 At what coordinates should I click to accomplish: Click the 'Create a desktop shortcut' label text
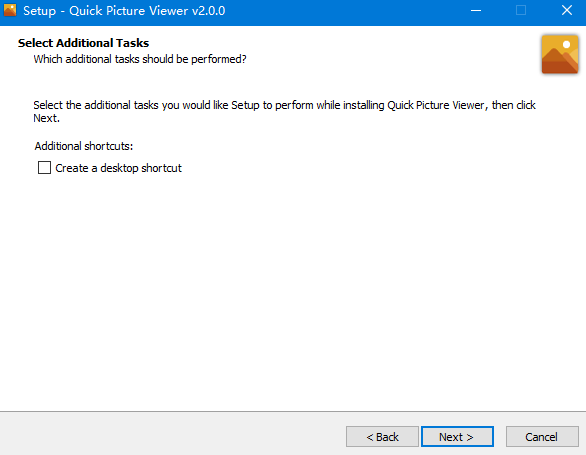pyautogui.click(x=118, y=168)
